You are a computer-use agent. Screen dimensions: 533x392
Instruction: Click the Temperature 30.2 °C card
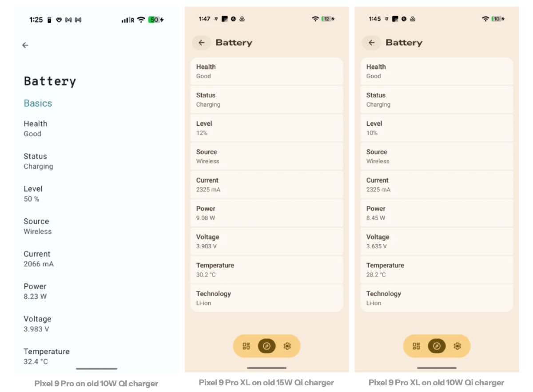click(266, 270)
